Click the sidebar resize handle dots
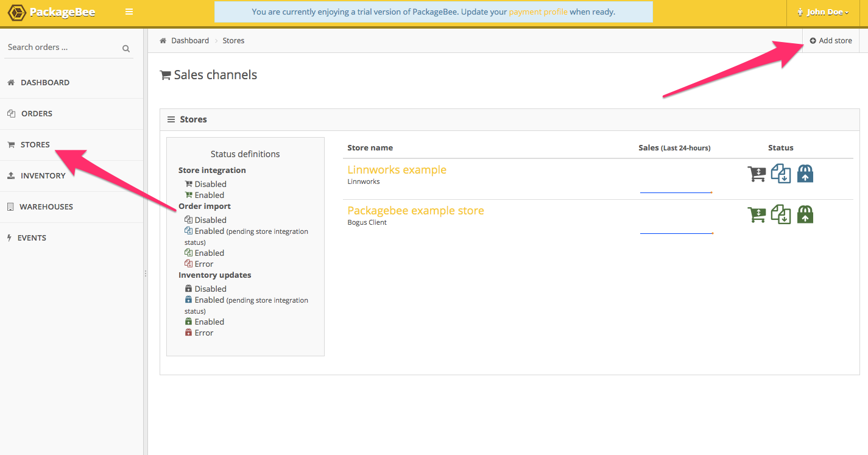This screenshot has height=455, width=868. coord(146,273)
